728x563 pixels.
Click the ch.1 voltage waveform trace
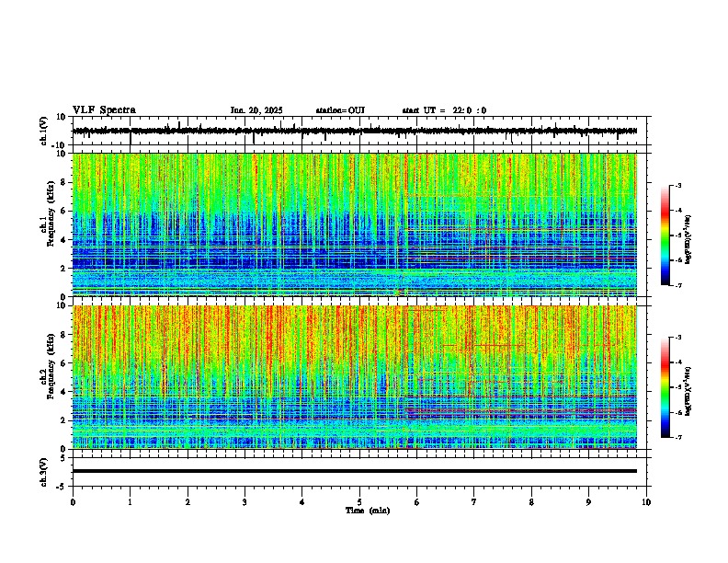point(355,131)
